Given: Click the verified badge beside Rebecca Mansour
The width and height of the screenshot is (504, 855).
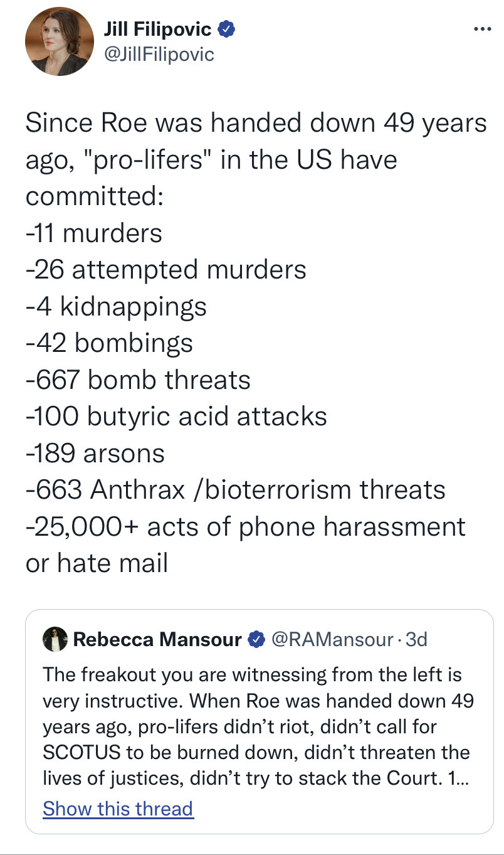Looking at the screenshot, I should [x=256, y=639].
